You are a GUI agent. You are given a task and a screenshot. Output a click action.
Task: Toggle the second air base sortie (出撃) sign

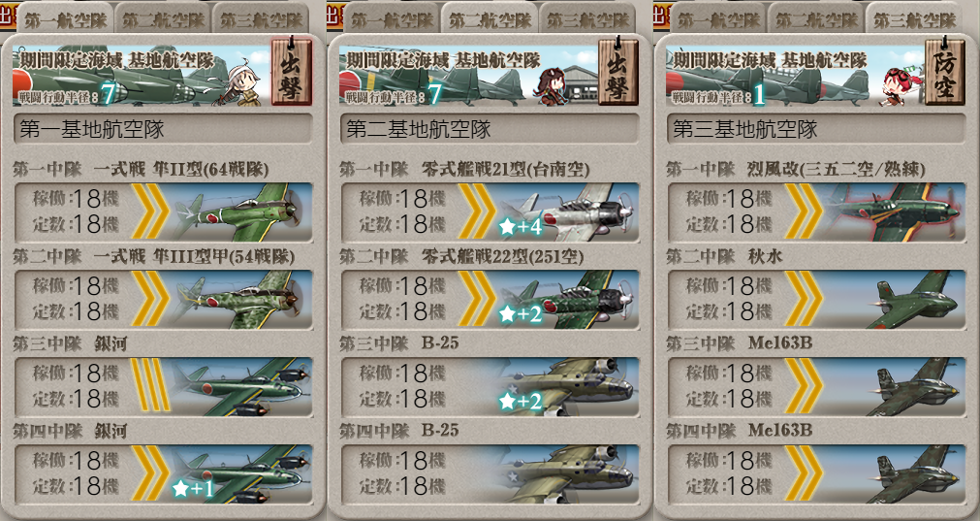pyautogui.click(x=618, y=72)
